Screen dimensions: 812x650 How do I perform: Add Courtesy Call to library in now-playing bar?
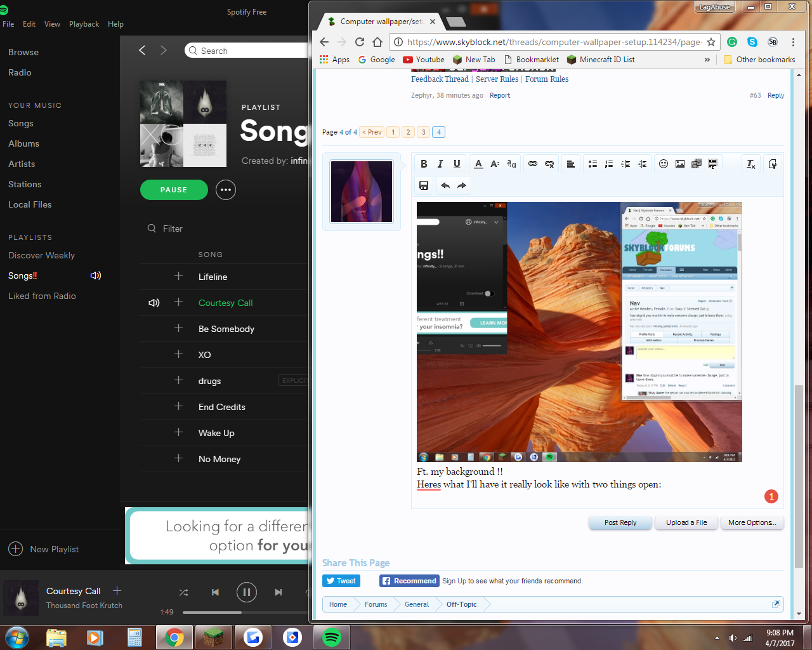pyautogui.click(x=117, y=590)
